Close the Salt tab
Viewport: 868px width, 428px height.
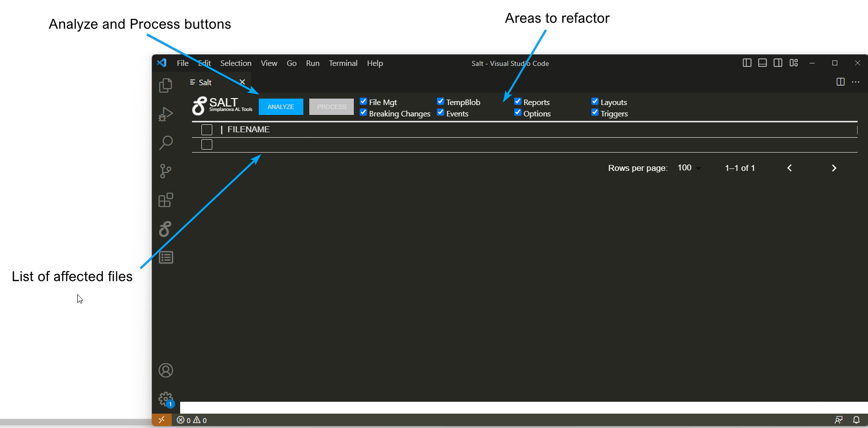coord(242,82)
